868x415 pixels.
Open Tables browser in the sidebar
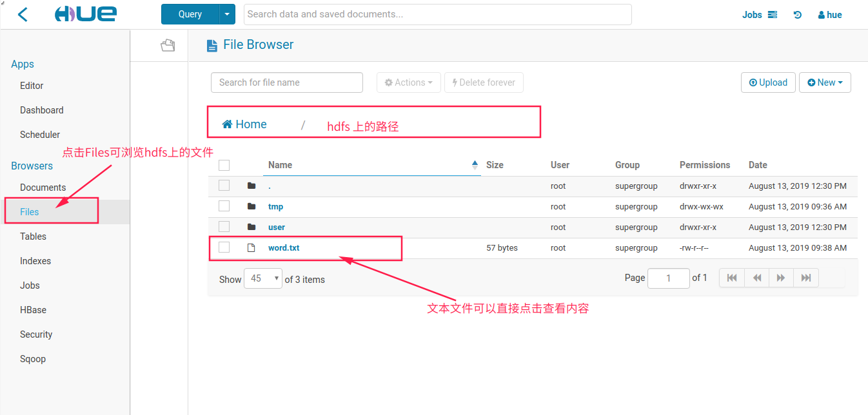[33, 236]
